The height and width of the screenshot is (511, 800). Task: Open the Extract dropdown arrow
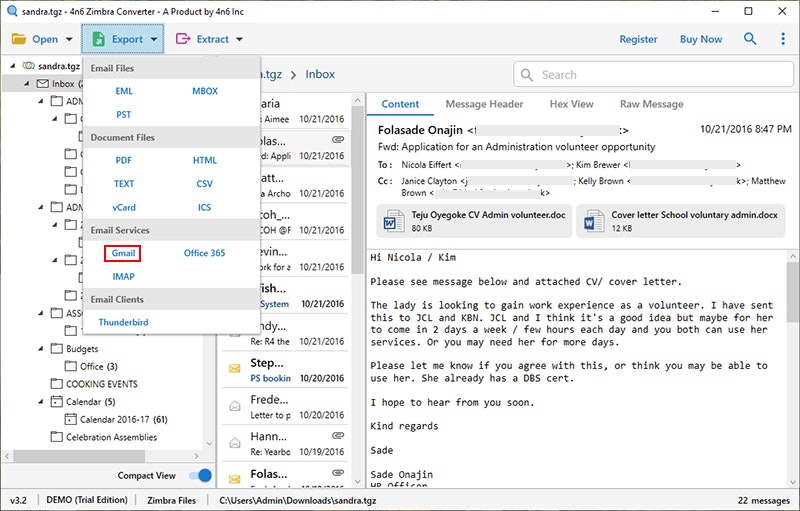click(239, 39)
